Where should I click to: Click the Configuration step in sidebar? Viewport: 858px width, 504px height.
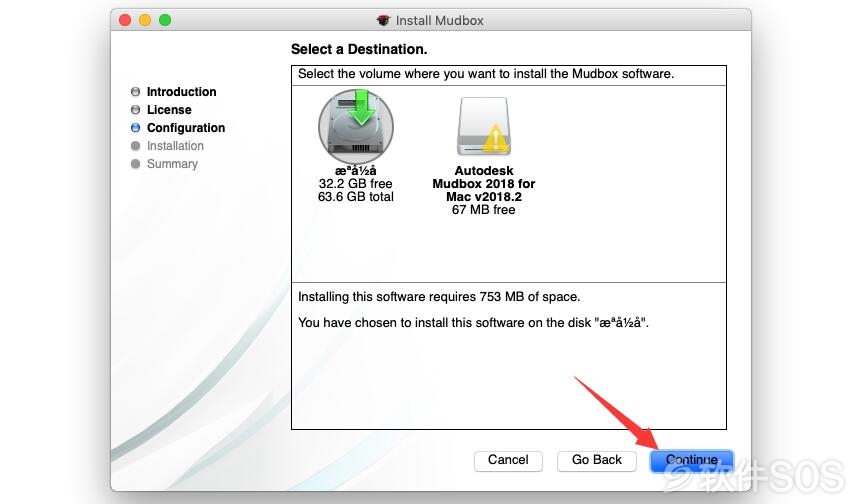click(186, 128)
